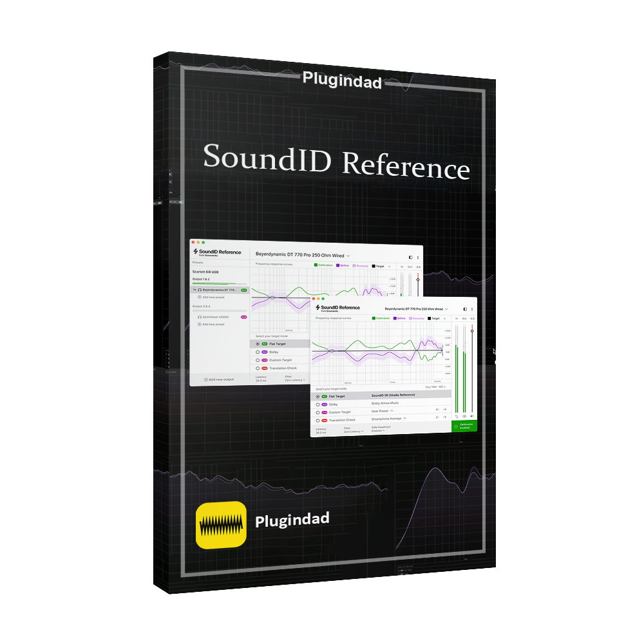Image resolution: width=644 pixels, height=644 pixels.
Task: Click sidebar toggle icon in front SoundID window
Action: (x=465, y=309)
